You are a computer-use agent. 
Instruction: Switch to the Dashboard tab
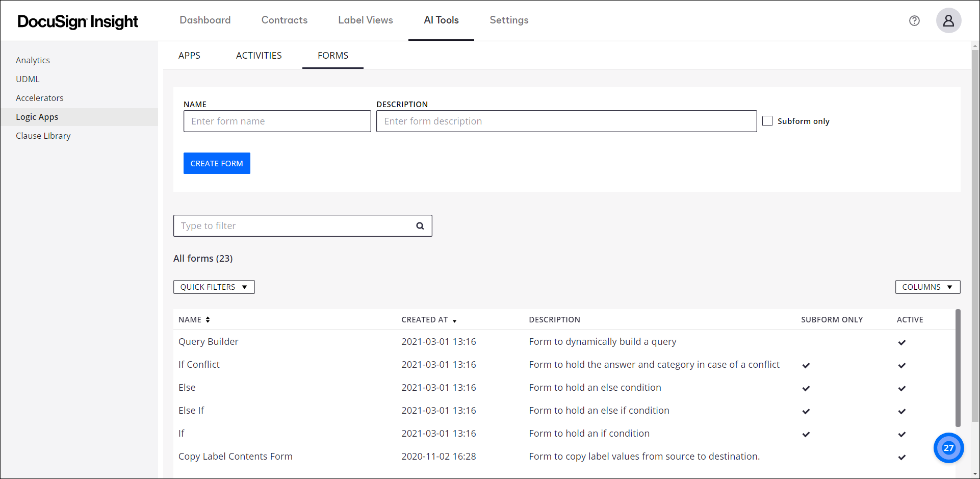coord(205,20)
